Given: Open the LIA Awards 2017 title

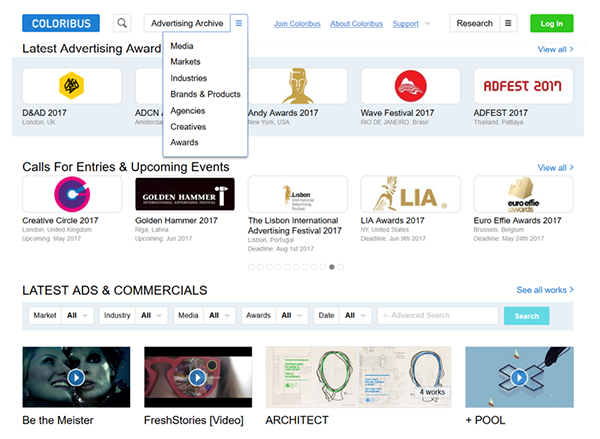Looking at the screenshot, I should pyautogui.click(x=393, y=220).
